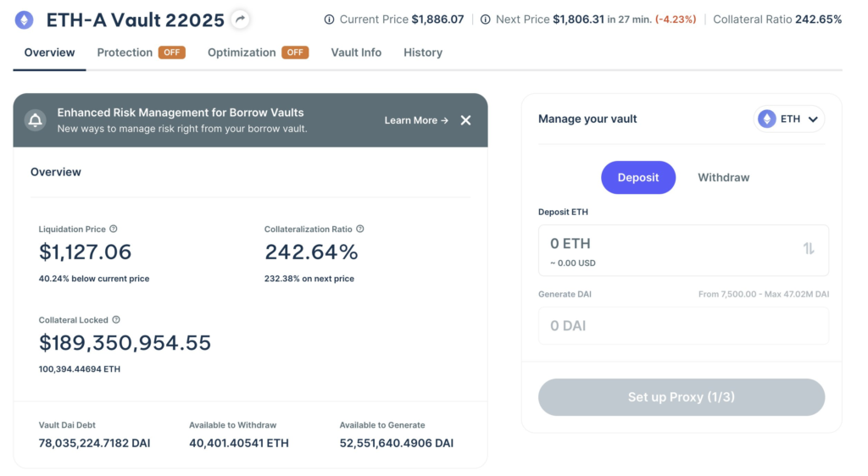Select the Deposit mode toggle
Viewport: 868px width, 476px height.
[638, 178]
